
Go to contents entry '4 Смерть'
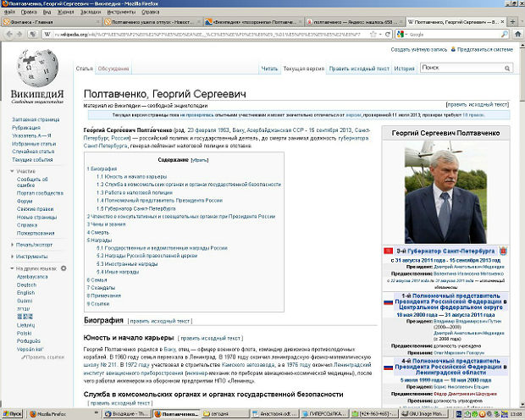click(102, 232)
